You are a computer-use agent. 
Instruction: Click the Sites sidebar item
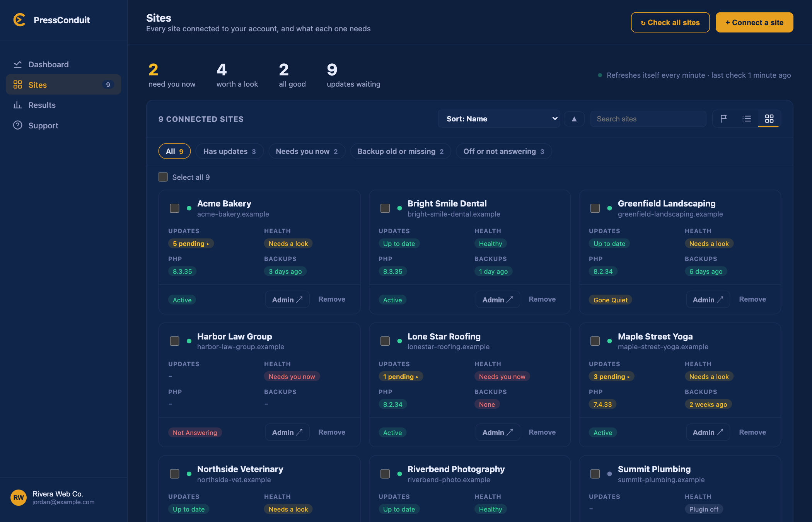point(63,85)
